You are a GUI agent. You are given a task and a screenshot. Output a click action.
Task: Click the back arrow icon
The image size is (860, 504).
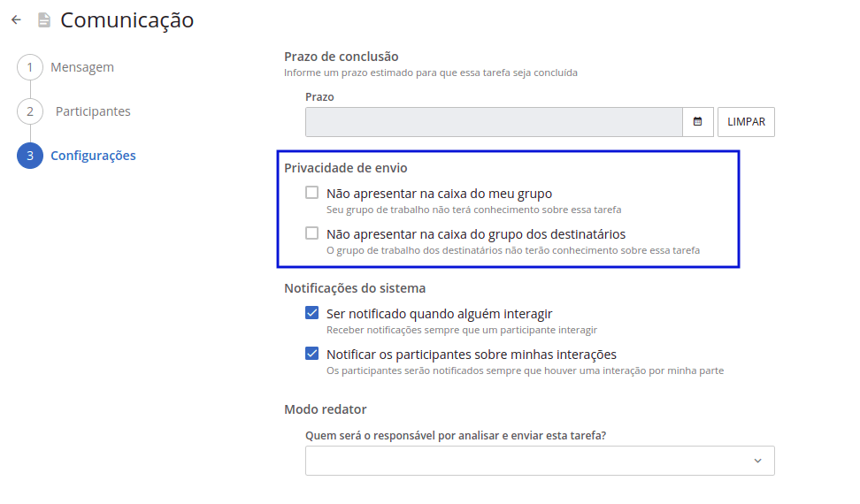tap(16, 19)
